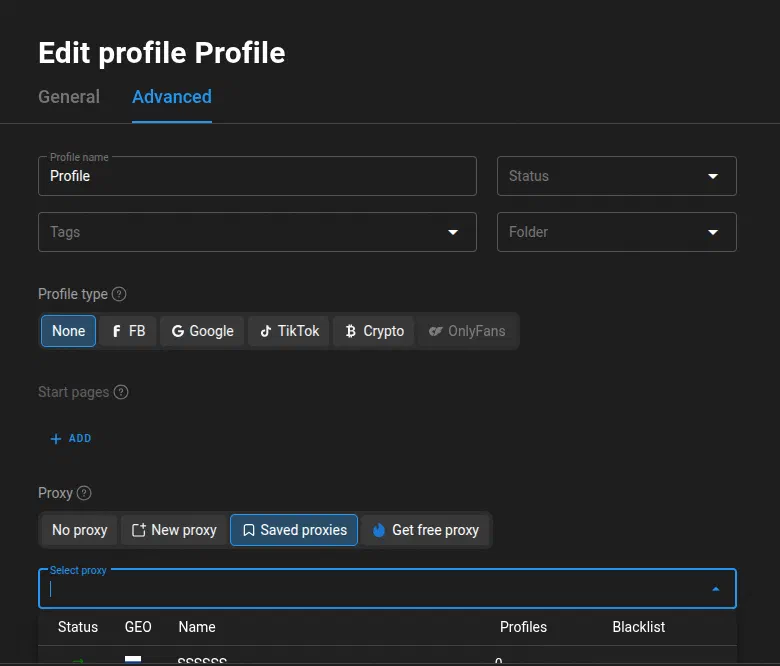Click the New proxy button
The height and width of the screenshot is (666, 780).
[174, 530]
